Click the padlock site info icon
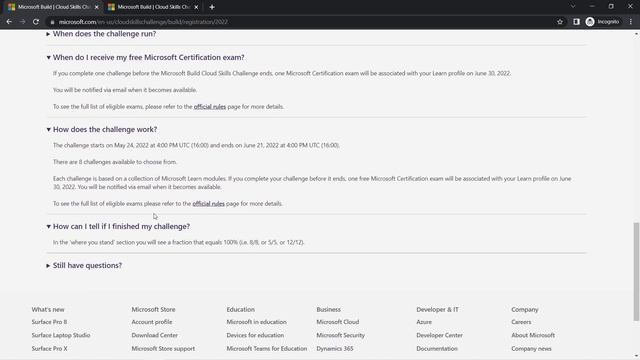640x360 pixels. [52, 22]
